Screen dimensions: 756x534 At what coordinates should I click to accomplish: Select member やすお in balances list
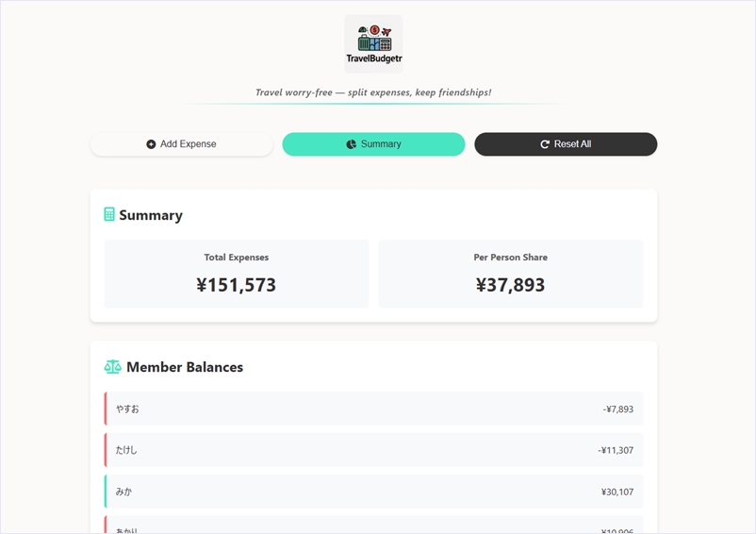[x=127, y=409]
